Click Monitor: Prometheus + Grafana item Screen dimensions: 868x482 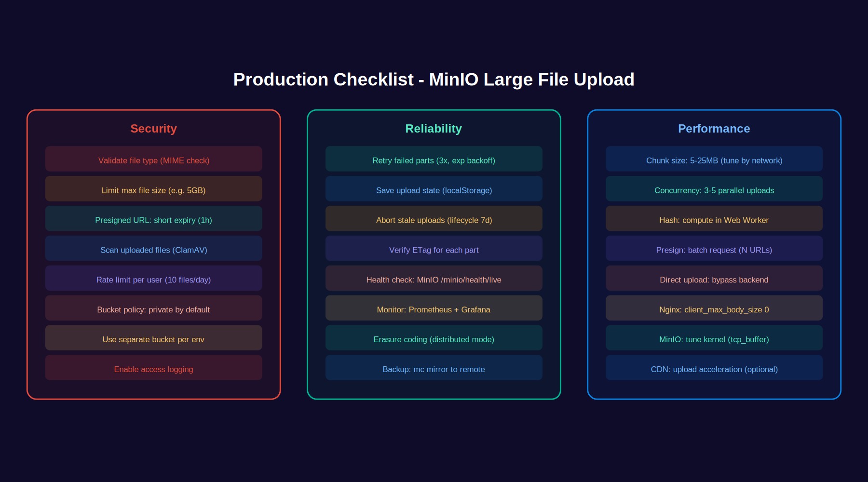click(434, 308)
